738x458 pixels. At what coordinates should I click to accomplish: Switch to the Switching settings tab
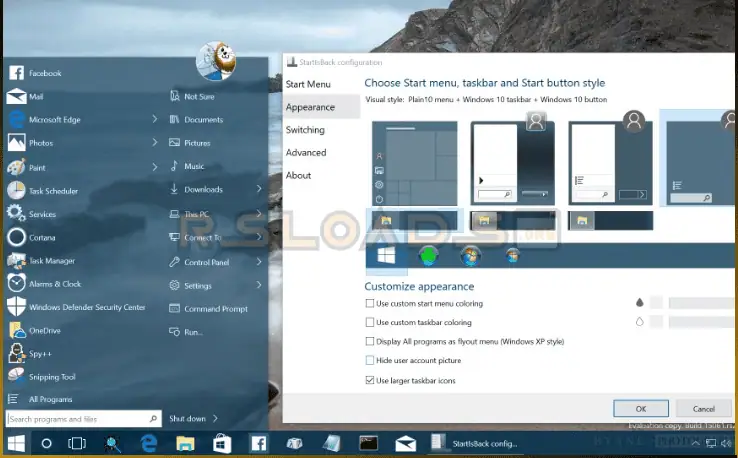click(x=305, y=130)
